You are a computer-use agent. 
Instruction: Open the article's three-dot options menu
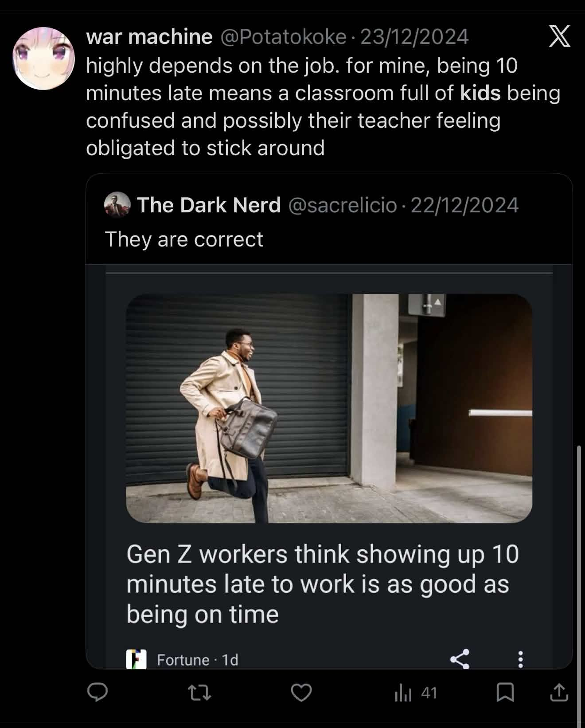[x=521, y=659]
